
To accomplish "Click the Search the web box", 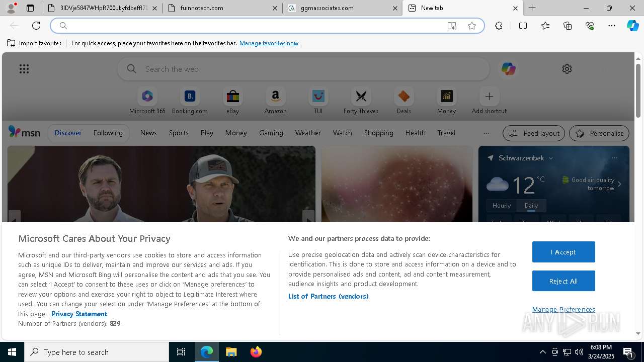I will 303,69.
